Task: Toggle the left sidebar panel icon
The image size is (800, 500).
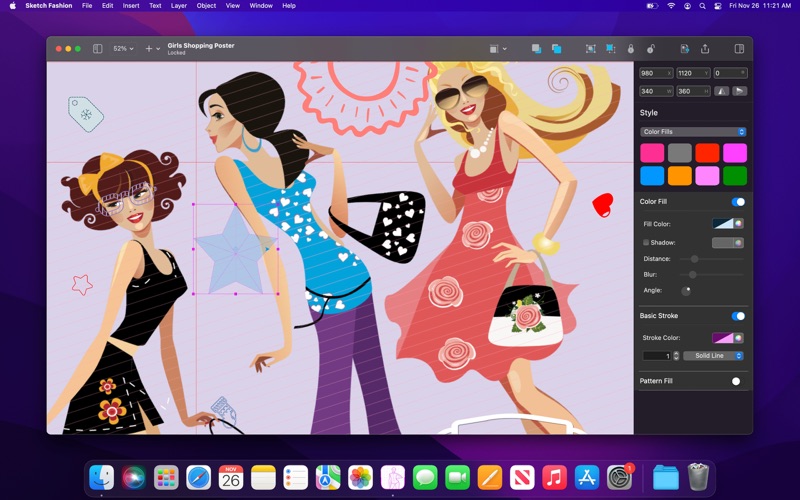Action: 97,48
